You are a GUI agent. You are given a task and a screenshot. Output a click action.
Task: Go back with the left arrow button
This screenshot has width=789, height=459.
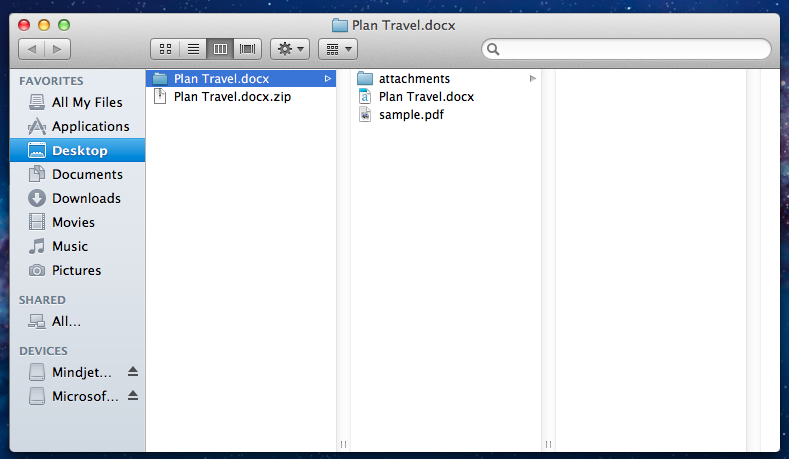[32, 49]
